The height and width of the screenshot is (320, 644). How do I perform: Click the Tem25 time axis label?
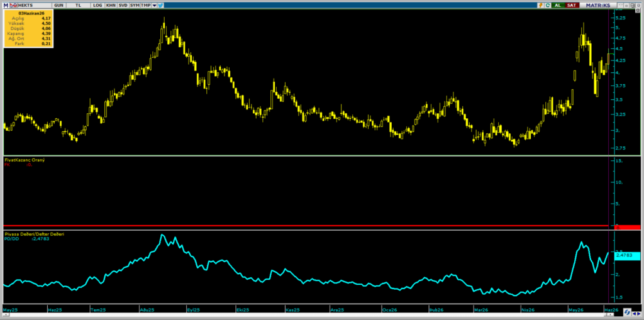click(98, 309)
